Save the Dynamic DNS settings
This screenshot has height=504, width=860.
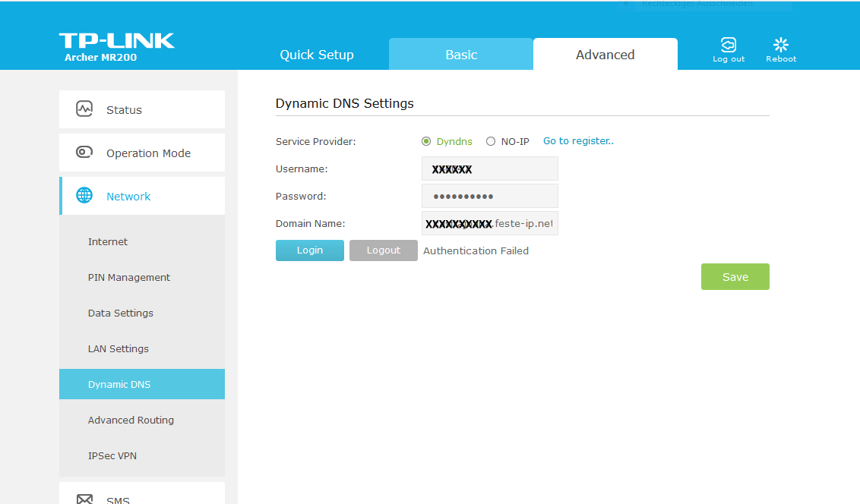735,277
